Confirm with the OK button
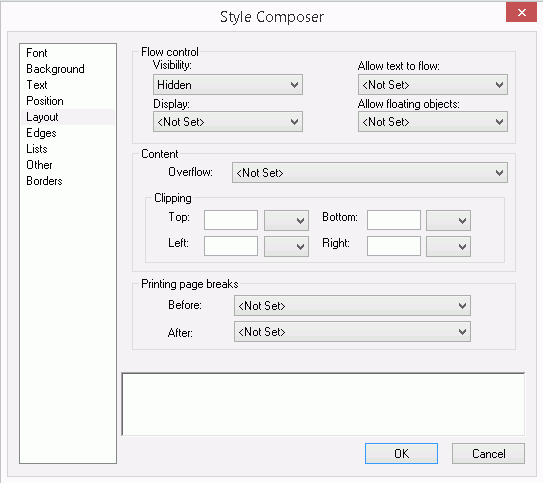This screenshot has height=483, width=543. click(x=401, y=453)
